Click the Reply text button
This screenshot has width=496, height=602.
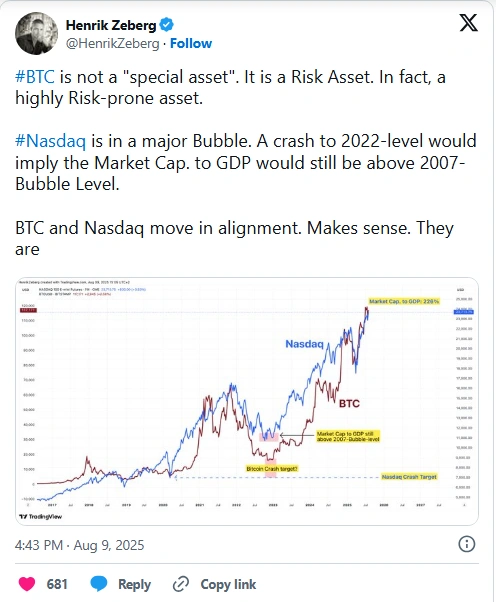[x=134, y=584]
